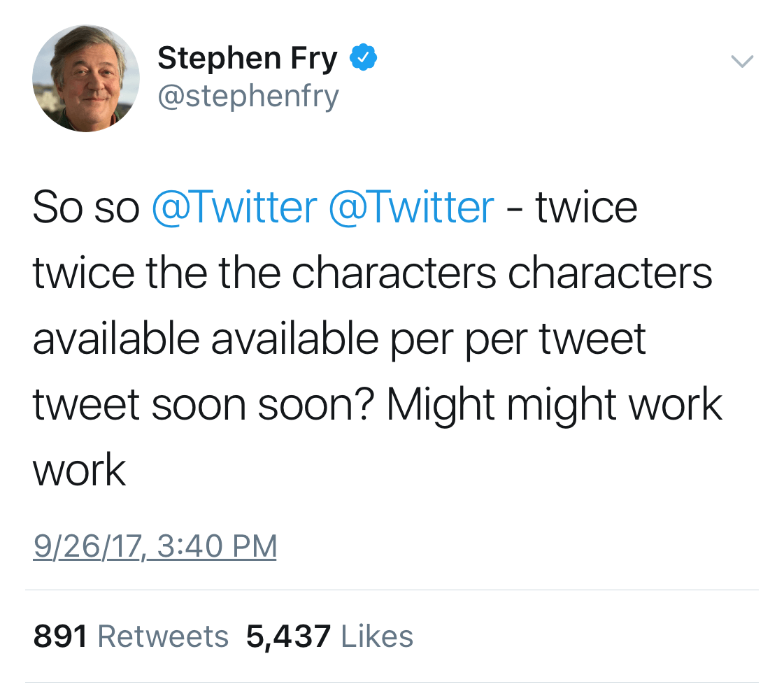This screenshot has width=784, height=684.
Task: Click the Retweets label
Action: (x=162, y=636)
